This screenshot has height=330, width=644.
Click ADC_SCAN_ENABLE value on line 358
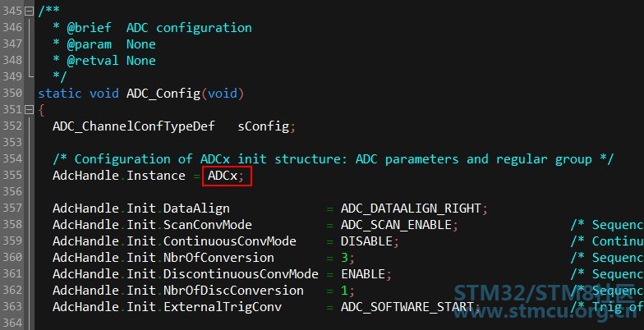[396, 225]
